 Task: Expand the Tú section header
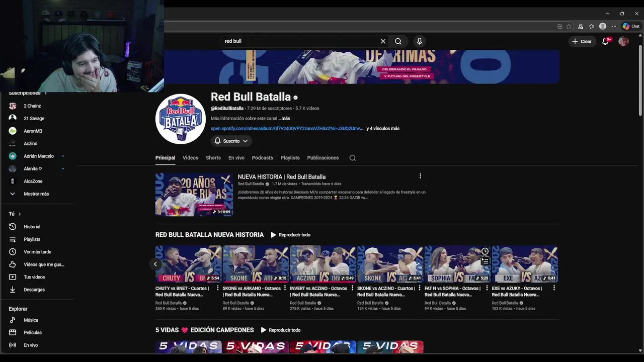coord(15,214)
